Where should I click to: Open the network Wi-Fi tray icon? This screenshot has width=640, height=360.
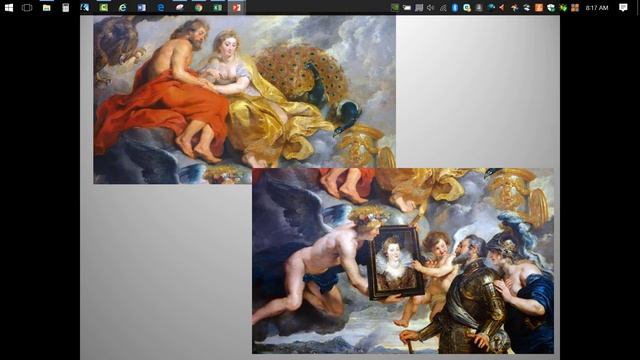[443, 7]
